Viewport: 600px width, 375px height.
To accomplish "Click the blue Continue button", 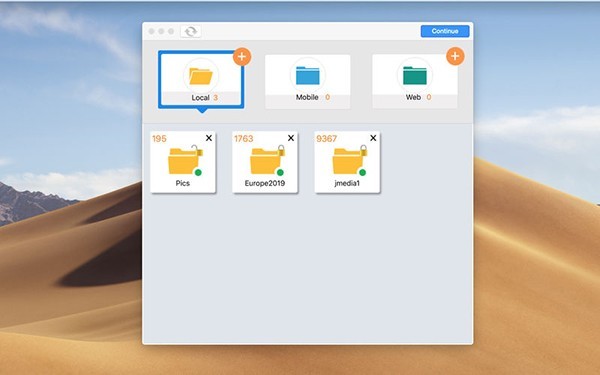I will coord(445,31).
